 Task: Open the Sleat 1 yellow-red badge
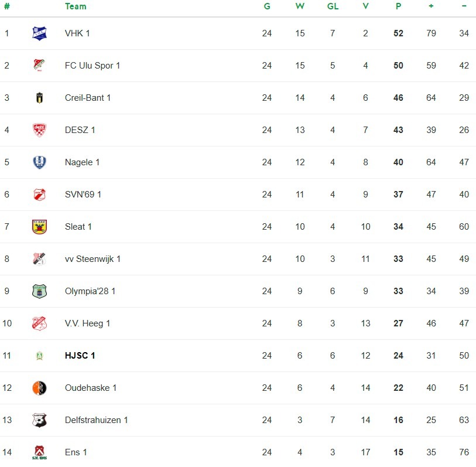click(39, 227)
